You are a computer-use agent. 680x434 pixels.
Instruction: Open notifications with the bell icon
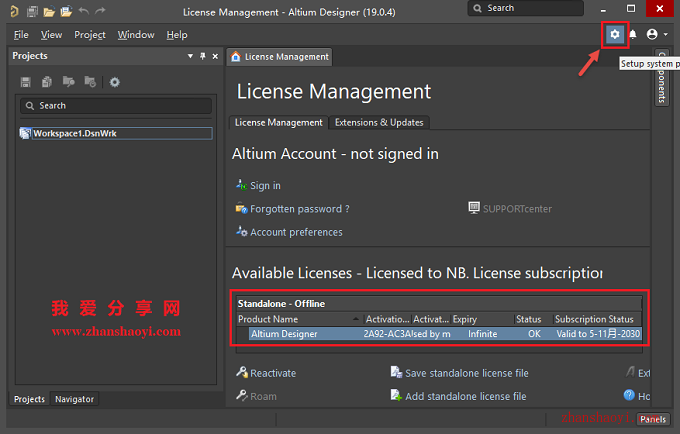633,34
